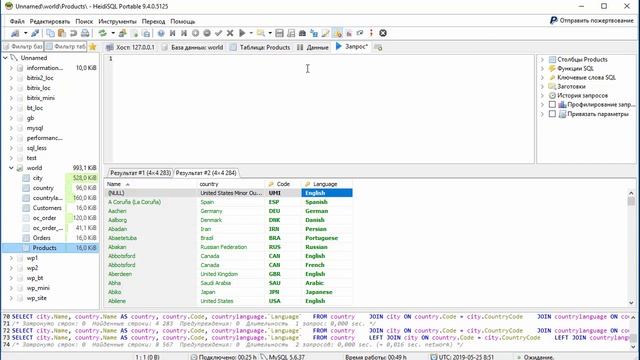Run the query with the play icon

(242, 33)
